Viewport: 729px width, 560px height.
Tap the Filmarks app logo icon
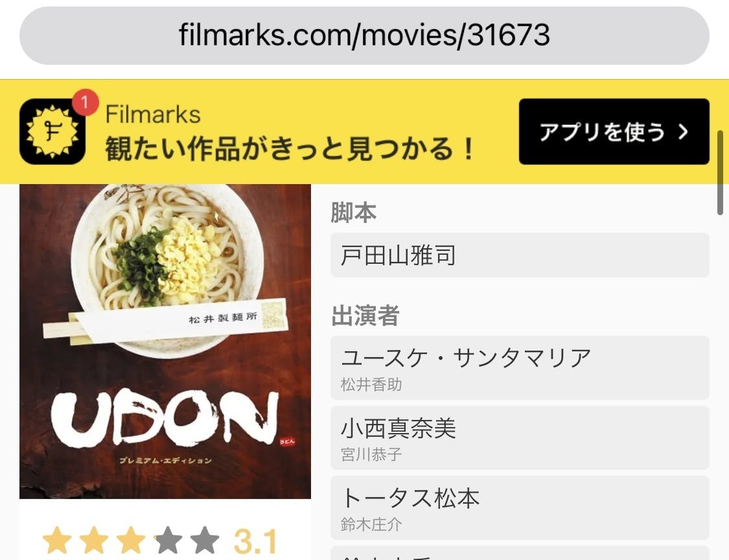[x=52, y=132]
